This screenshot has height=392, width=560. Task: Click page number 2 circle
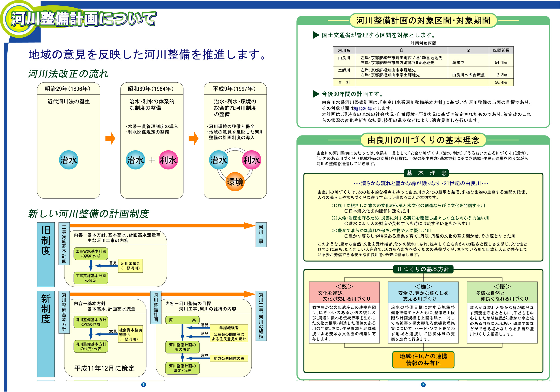pyautogui.click(x=423, y=385)
